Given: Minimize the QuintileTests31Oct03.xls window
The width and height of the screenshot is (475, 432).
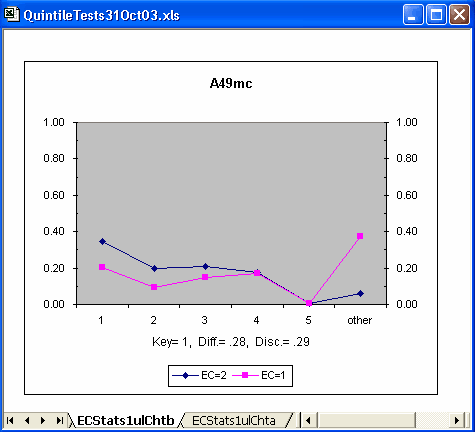Looking at the screenshot, I should click(x=413, y=15).
